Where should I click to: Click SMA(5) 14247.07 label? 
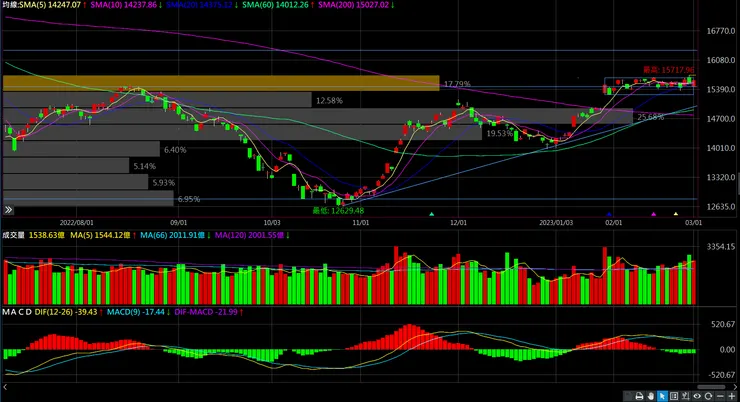pyautogui.click(x=50, y=5)
